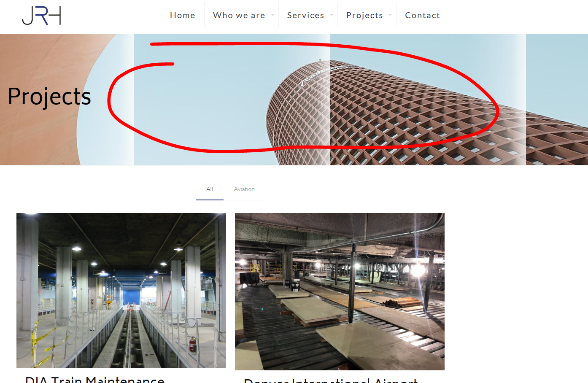588x383 pixels.
Task: Click the Projects heading in the banner
Action: (x=49, y=97)
